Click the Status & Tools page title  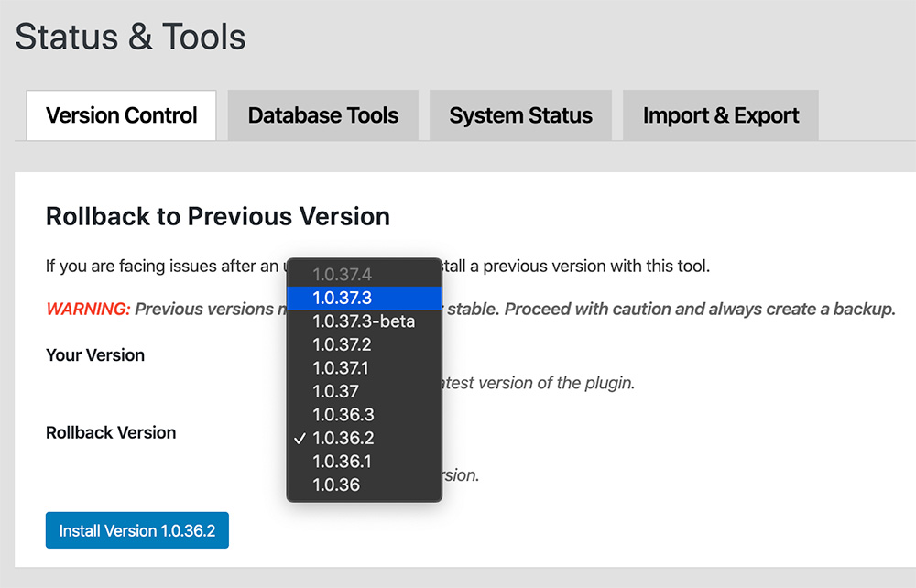tap(130, 37)
